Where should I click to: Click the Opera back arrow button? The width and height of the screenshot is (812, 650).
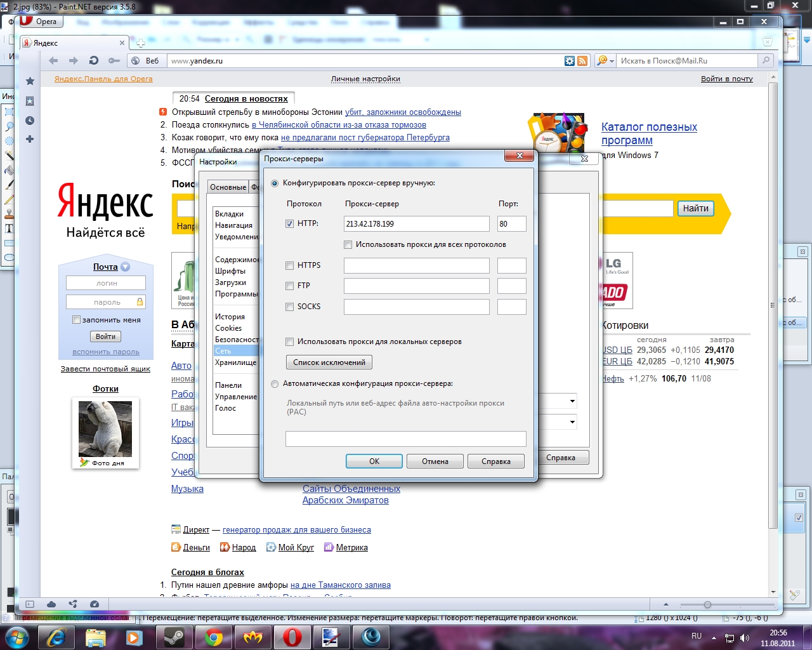pos(53,61)
